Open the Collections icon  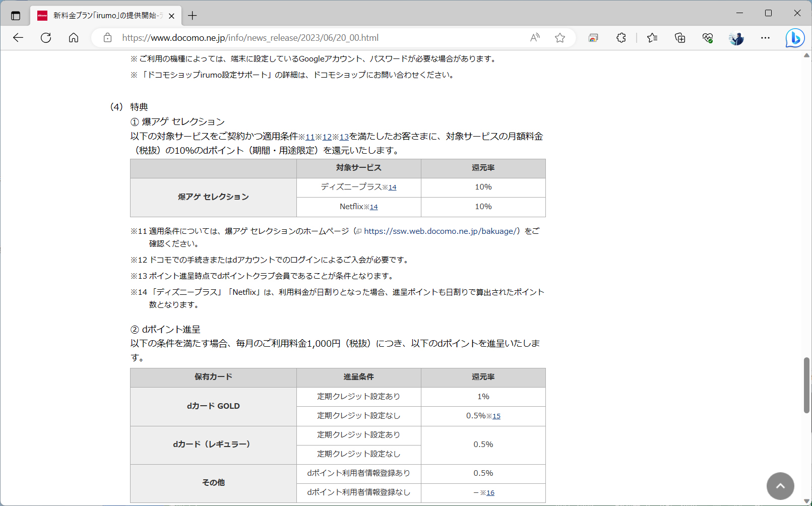pyautogui.click(x=680, y=37)
